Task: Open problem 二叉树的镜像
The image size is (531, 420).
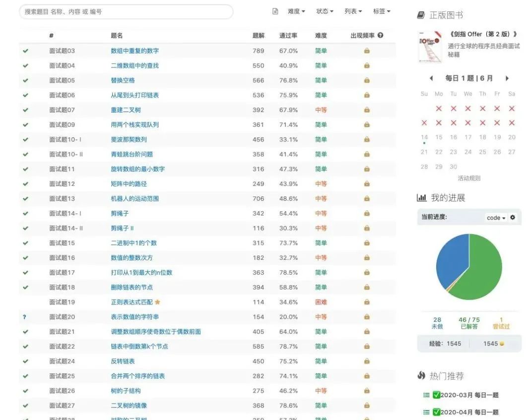Action: click(129, 406)
